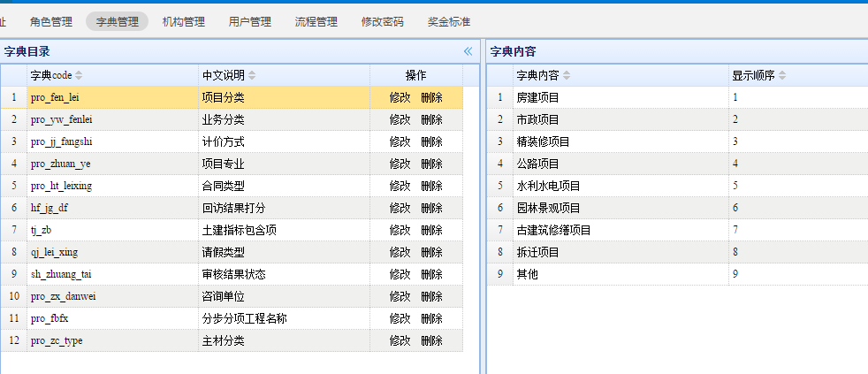Open the 奖金标准 tab

pos(448,22)
